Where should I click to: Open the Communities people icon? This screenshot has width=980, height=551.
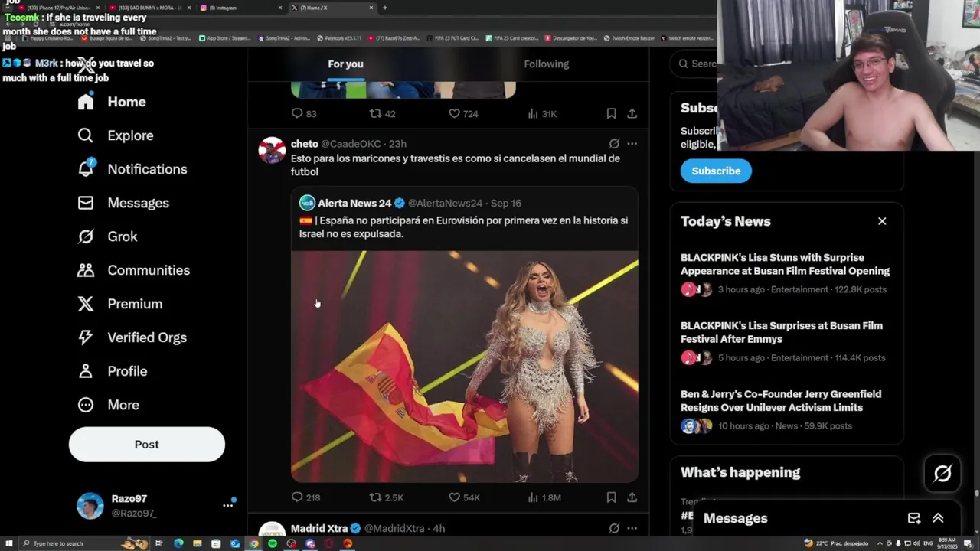pos(85,270)
